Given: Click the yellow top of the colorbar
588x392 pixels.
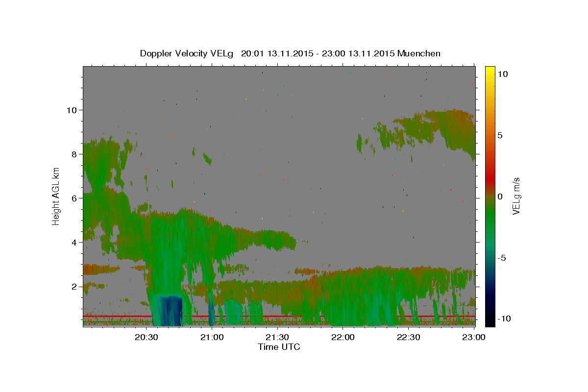Looking at the screenshot, I should [x=490, y=71].
